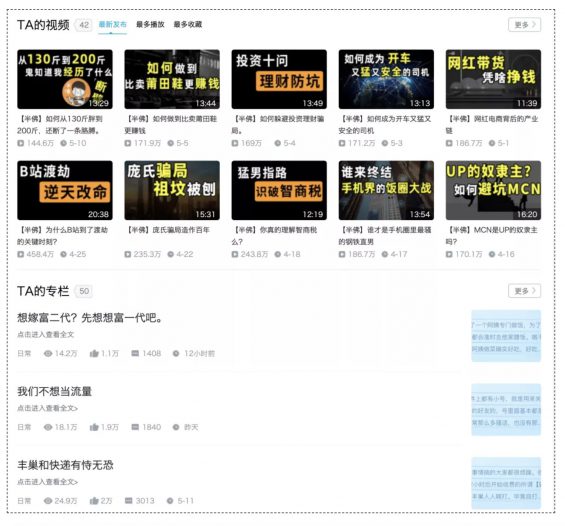Screen dimensions: 565x526
Task: Click play-count icon next to 235.3万
Action: 128,254
